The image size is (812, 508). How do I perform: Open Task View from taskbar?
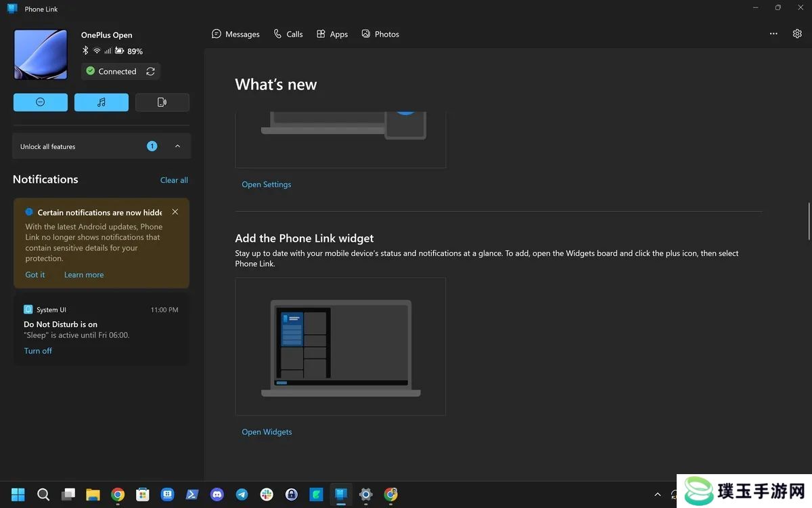[68, 494]
